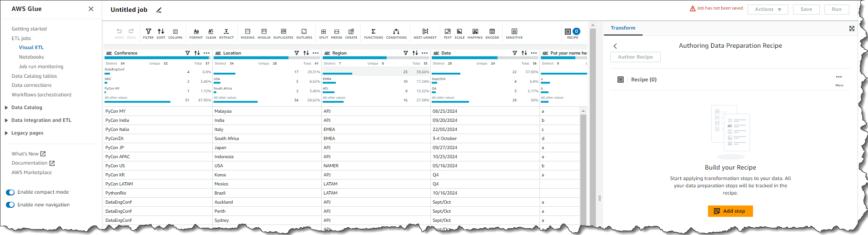Open Conference column options ellipsis

[207, 53]
